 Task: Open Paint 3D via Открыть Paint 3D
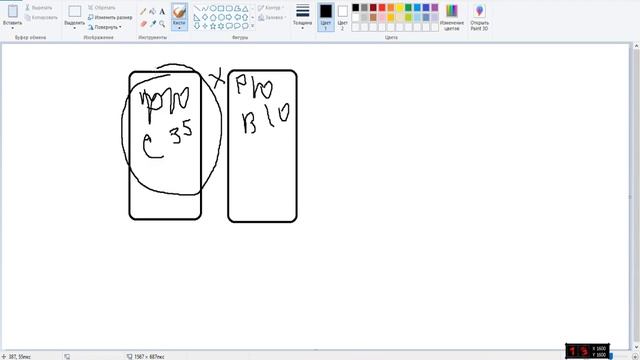[x=479, y=17]
